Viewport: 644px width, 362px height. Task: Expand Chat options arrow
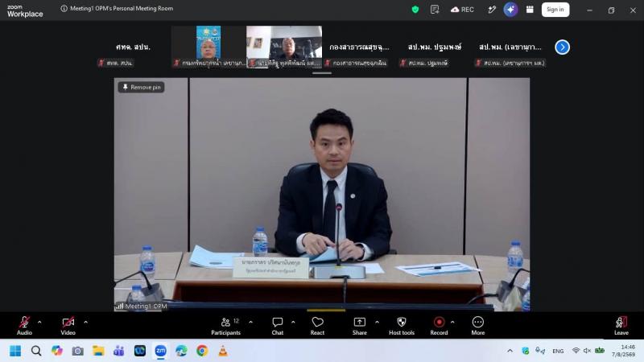point(293,323)
